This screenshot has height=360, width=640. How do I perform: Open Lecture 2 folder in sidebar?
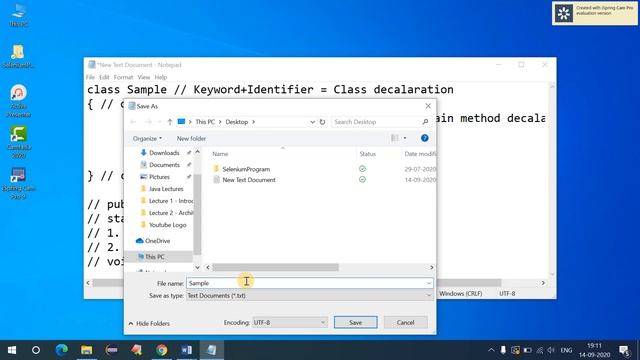point(171,213)
